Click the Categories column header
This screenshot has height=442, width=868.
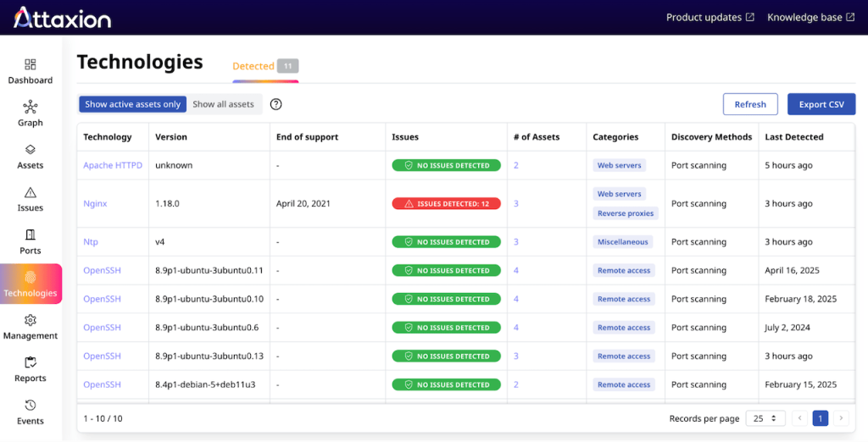[615, 136]
